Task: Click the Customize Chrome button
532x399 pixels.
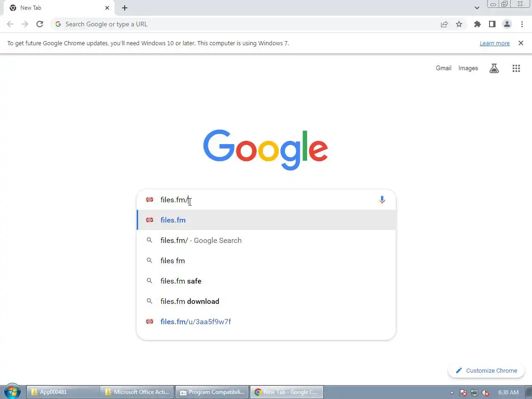Action: click(x=486, y=370)
